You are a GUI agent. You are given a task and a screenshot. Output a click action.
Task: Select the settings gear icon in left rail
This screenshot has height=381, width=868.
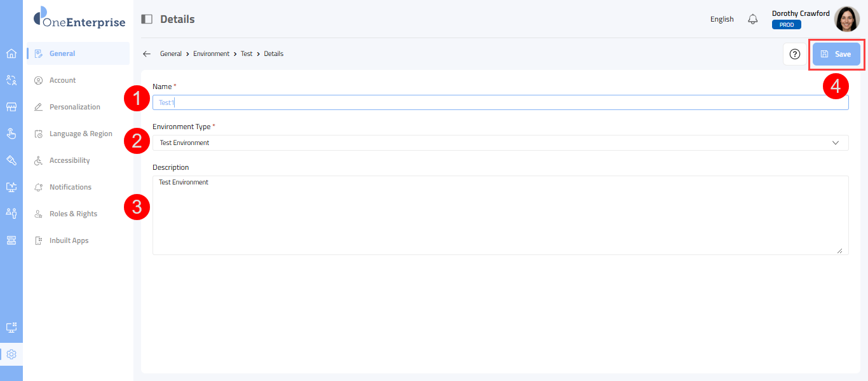(11, 354)
